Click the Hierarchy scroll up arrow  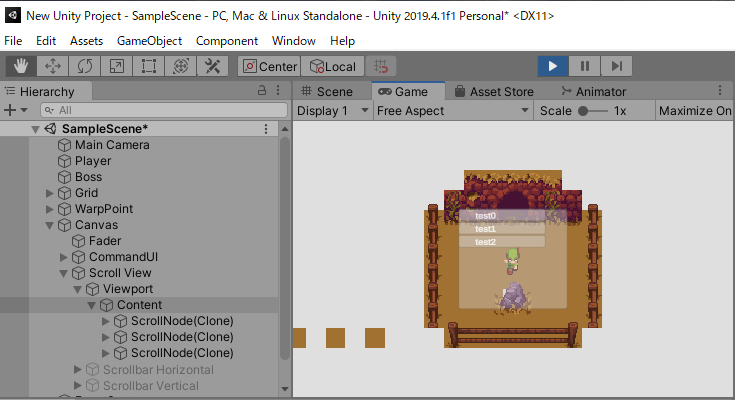[x=285, y=129]
